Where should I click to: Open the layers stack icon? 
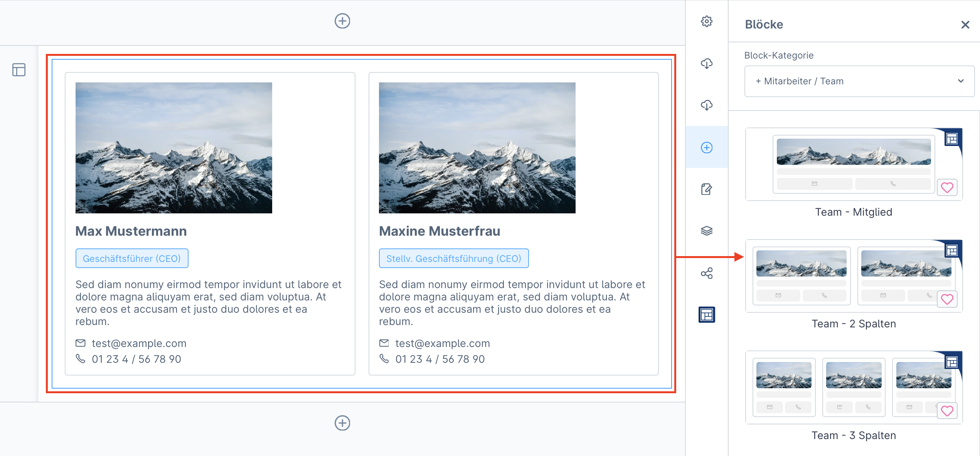click(x=706, y=231)
